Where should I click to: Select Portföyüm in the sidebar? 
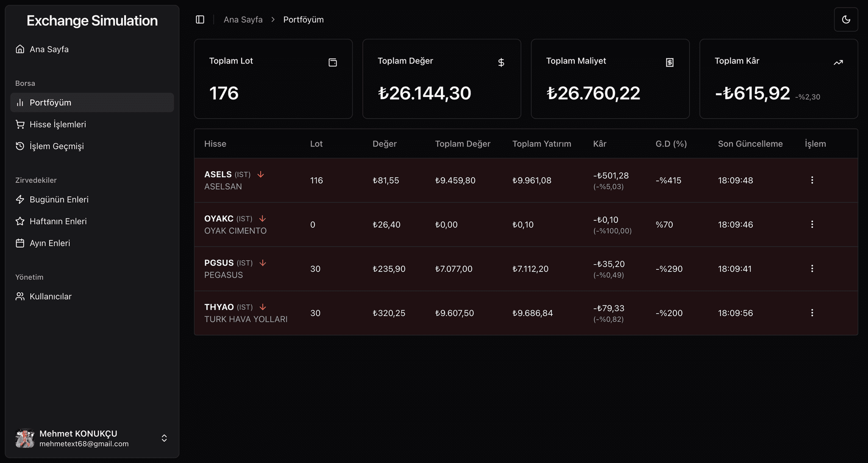pos(92,103)
